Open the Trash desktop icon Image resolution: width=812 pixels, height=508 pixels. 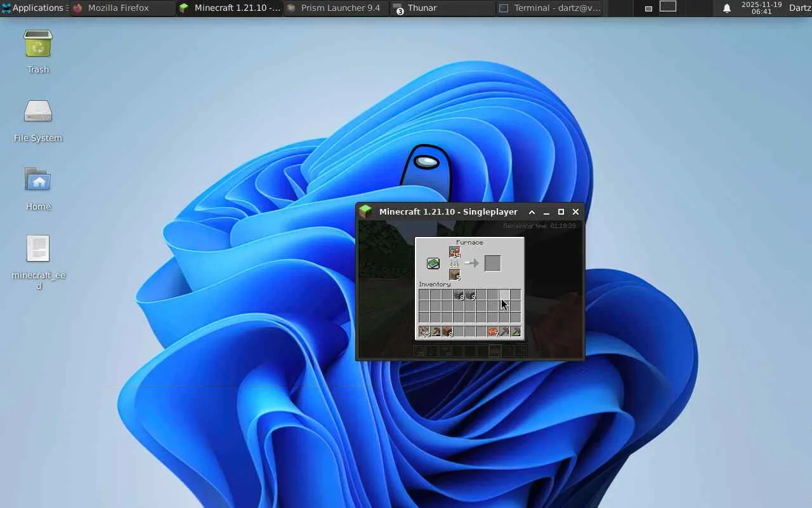38,51
